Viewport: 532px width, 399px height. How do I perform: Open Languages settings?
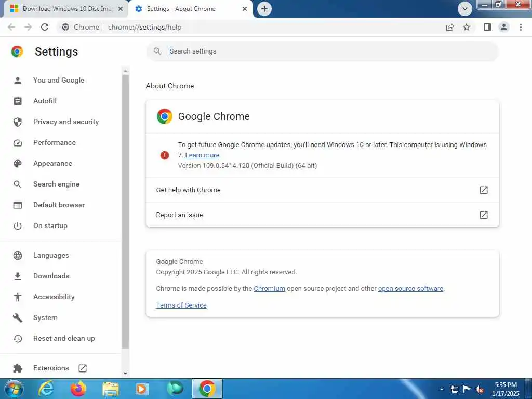(x=51, y=255)
